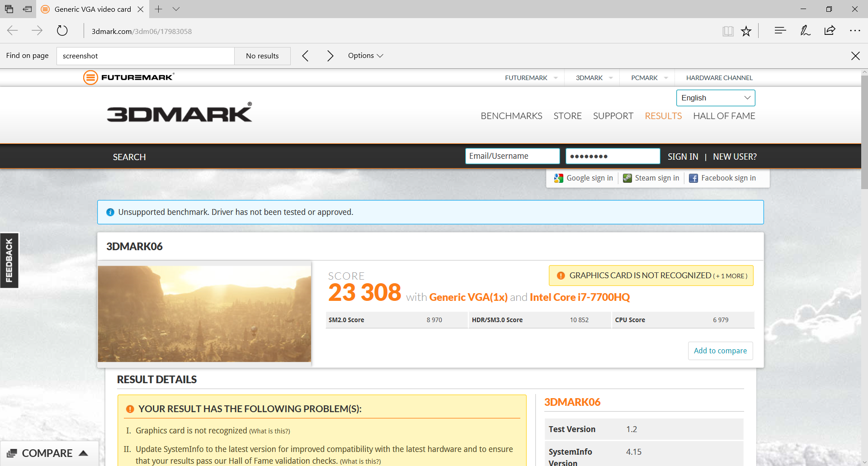
Task: Open the RESULTS menu item
Action: point(663,116)
